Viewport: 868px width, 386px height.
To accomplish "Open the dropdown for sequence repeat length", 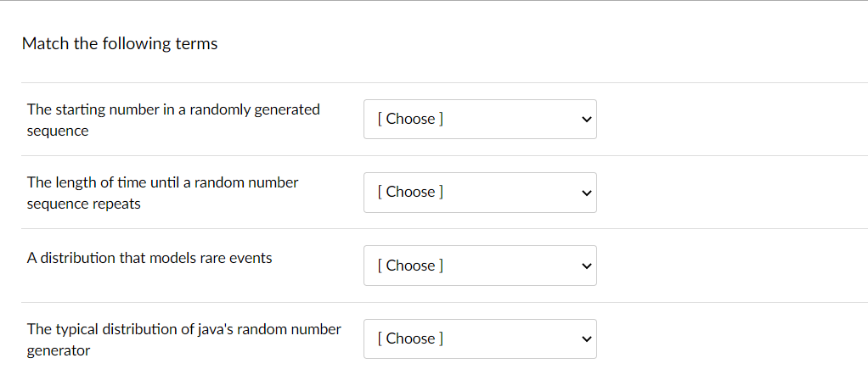I will [480, 193].
